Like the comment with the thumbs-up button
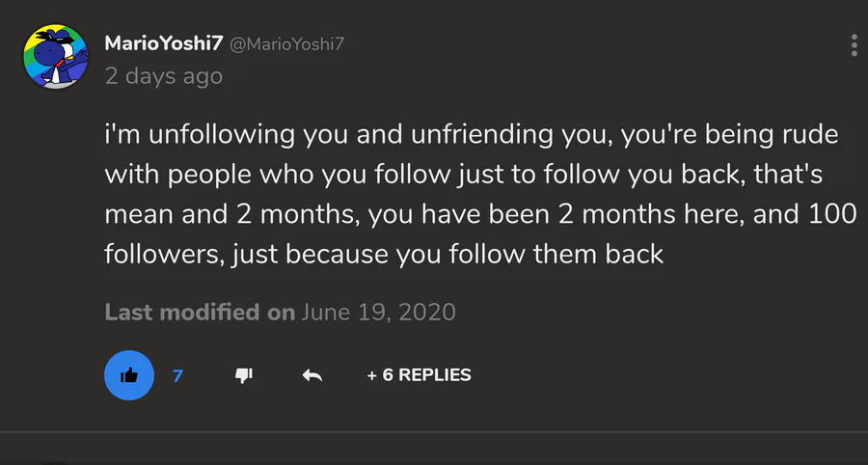Screen dimensions: 868x465 128,375
